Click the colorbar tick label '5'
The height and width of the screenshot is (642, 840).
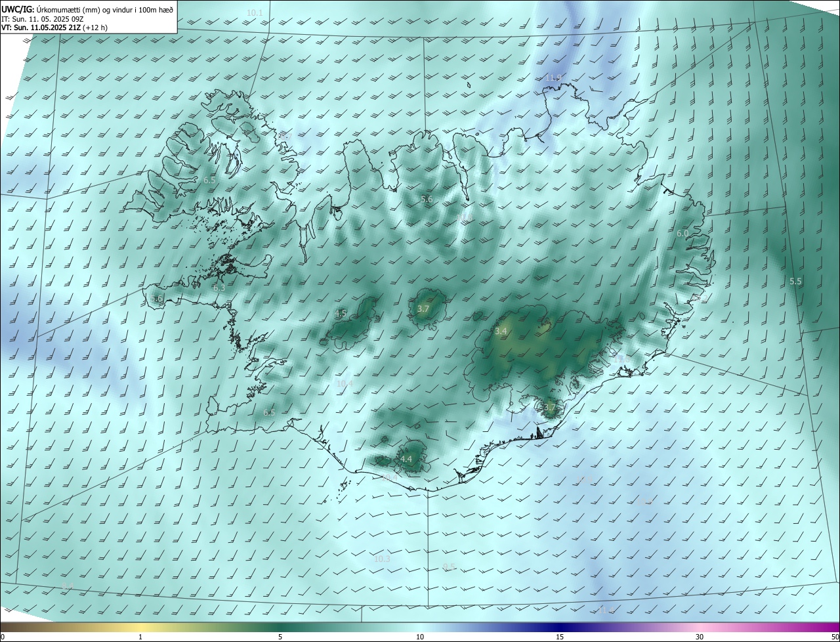point(280,637)
